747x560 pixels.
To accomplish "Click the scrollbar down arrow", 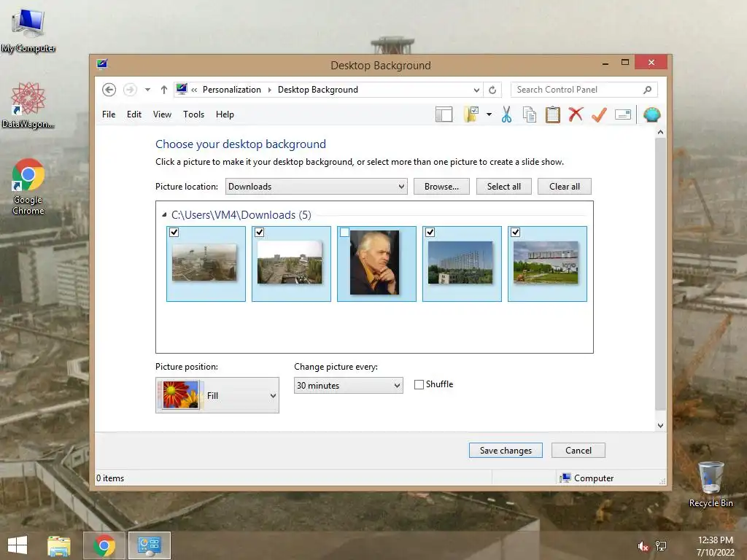I will click(660, 426).
